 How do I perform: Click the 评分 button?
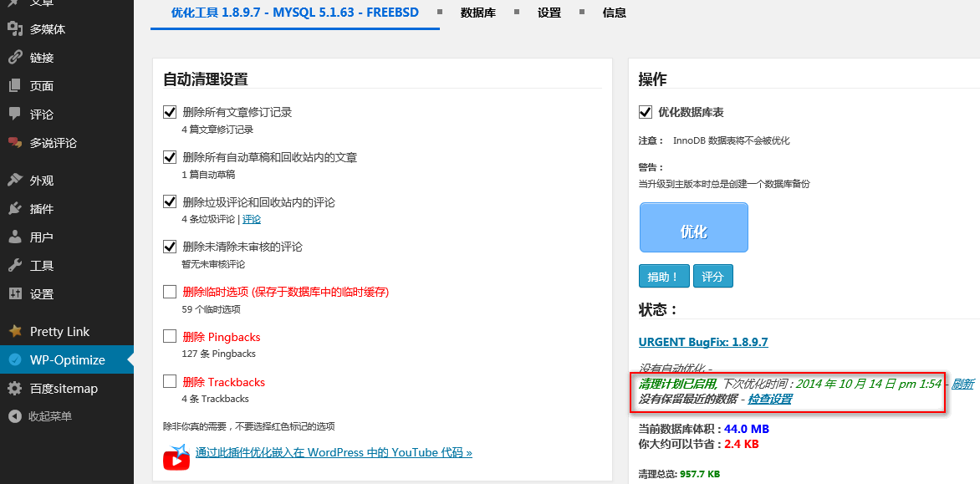tap(713, 276)
